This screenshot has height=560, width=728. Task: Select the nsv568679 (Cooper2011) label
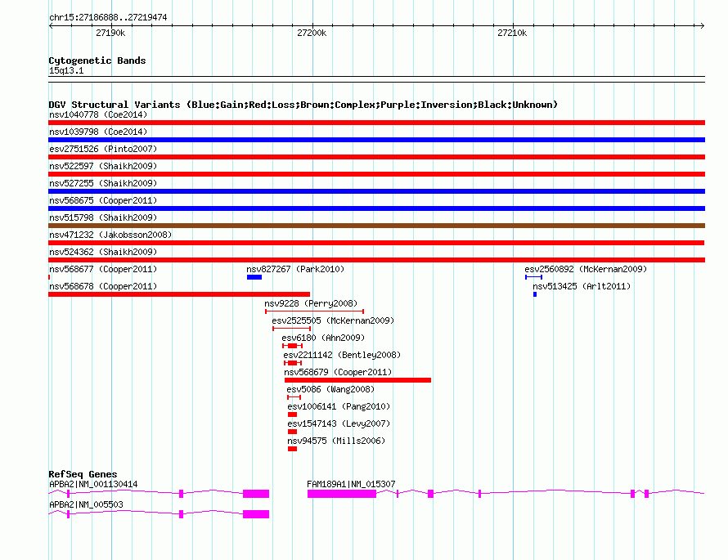[x=338, y=372]
